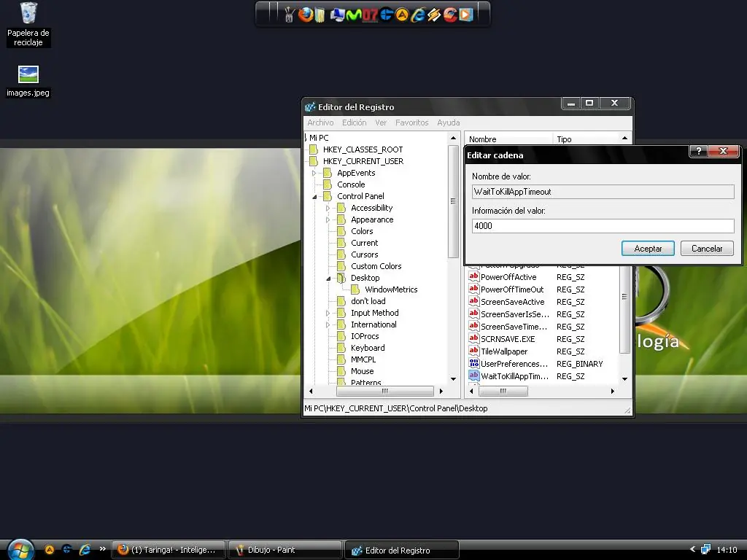Expand the AppEvents registry key
747x560 pixels.
[x=314, y=173]
